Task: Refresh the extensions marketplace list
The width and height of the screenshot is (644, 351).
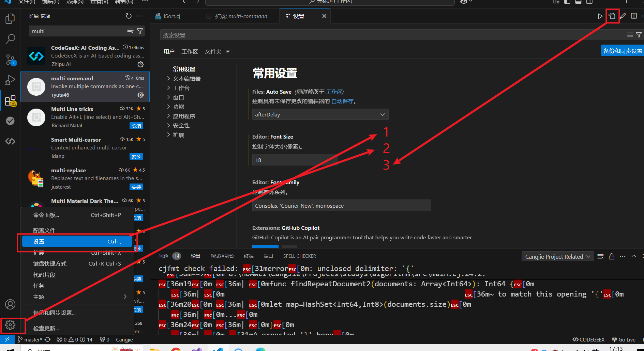Action: point(129,16)
